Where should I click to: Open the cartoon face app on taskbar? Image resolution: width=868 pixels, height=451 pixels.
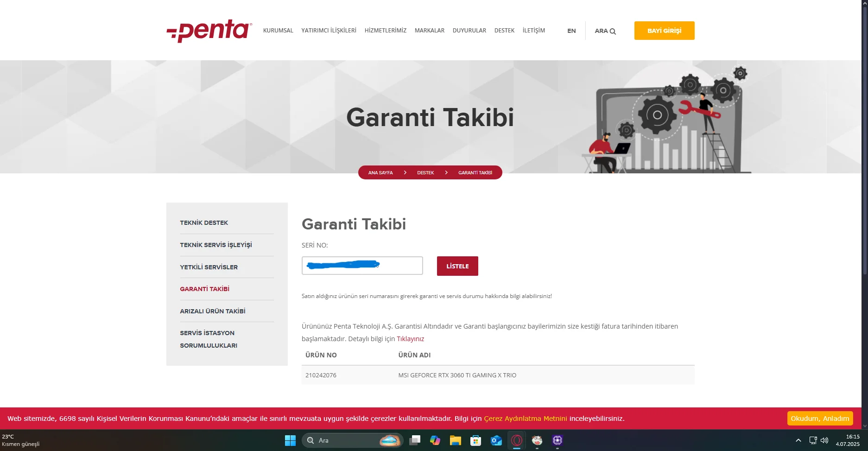point(537,440)
